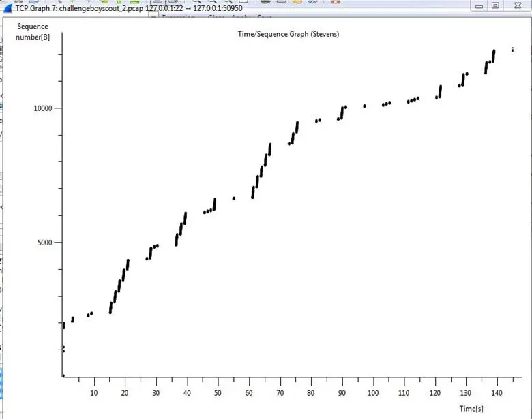
Task: Click the Sequence number[B] axis label
Action: click(32, 31)
